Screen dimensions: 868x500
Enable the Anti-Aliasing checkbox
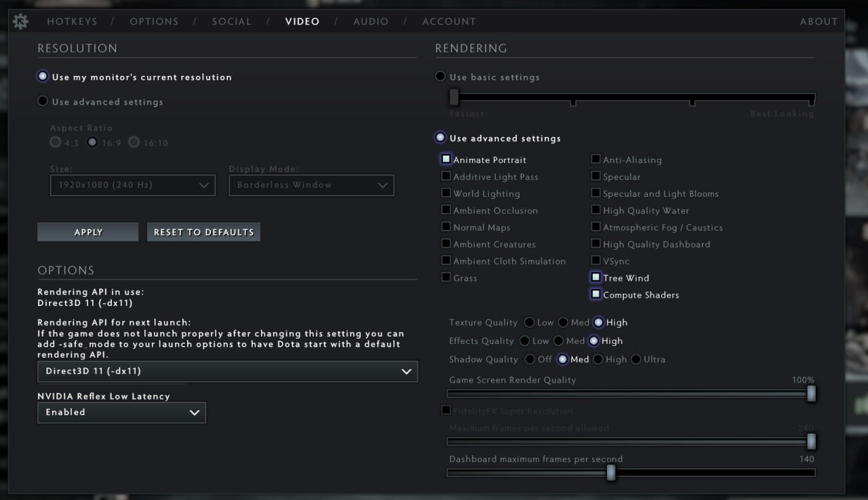point(596,159)
